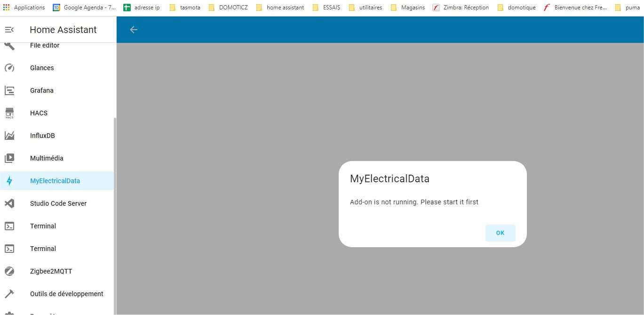This screenshot has height=315, width=644.
Task: Click the 'Add-on is not running' message
Action: [x=414, y=202]
